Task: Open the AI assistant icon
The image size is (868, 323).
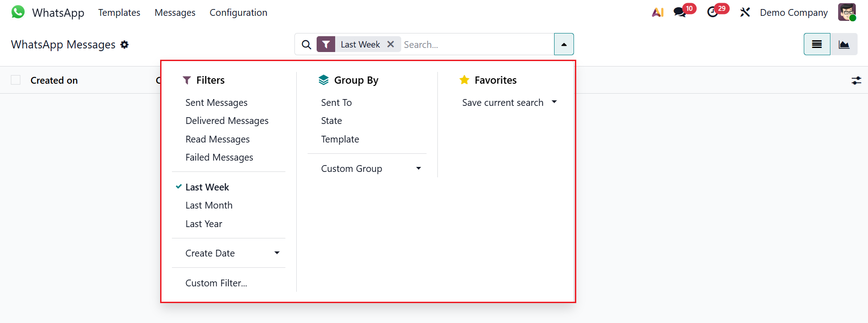Action: click(x=658, y=12)
